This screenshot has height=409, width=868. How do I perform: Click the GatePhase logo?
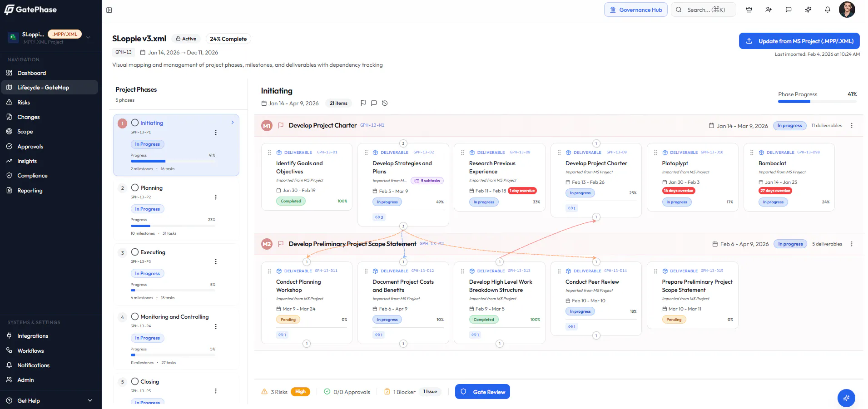coord(30,10)
